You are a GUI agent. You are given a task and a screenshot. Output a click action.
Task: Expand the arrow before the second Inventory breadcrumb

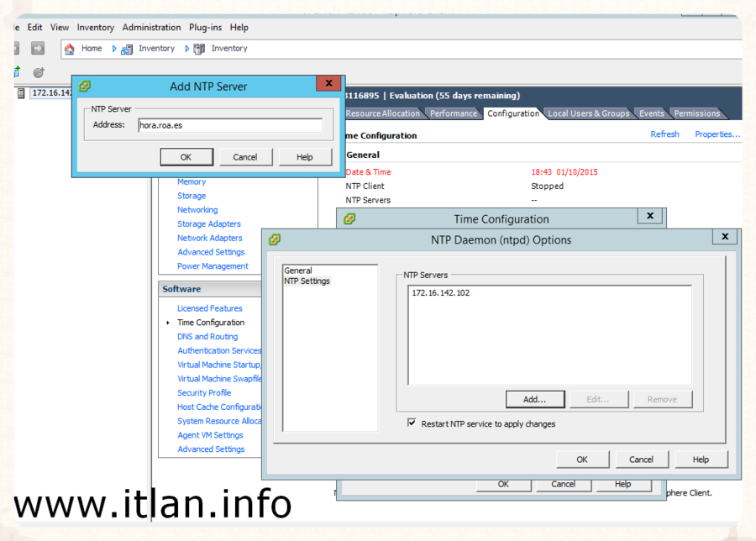pos(186,49)
